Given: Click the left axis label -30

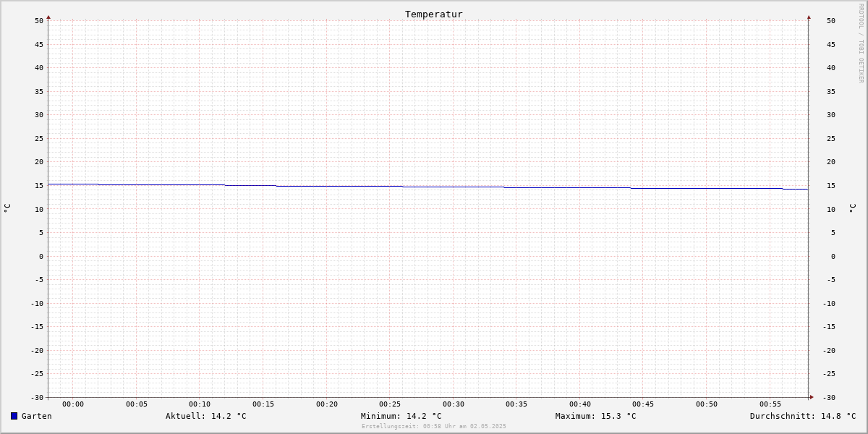Looking at the screenshot, I should (x=37, y=397).
